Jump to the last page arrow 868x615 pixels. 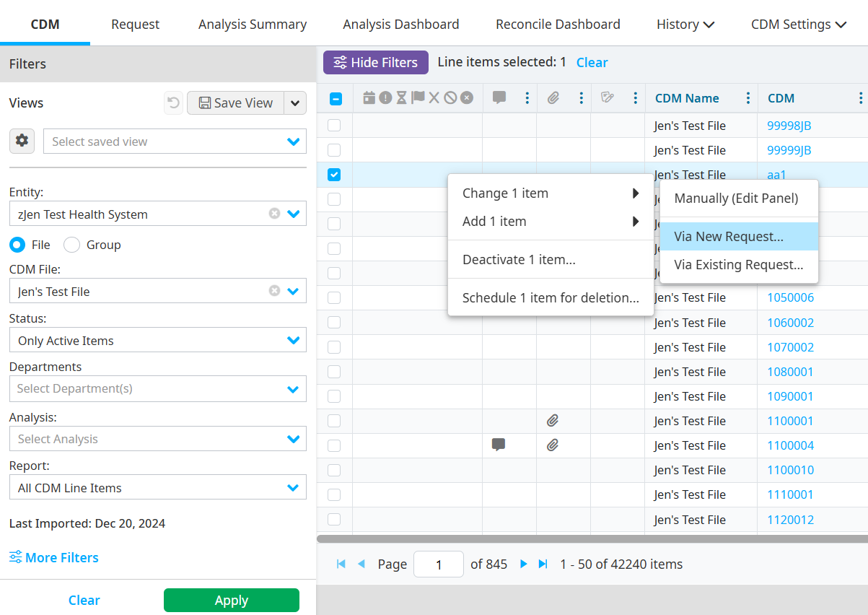[x=543, y=564]
